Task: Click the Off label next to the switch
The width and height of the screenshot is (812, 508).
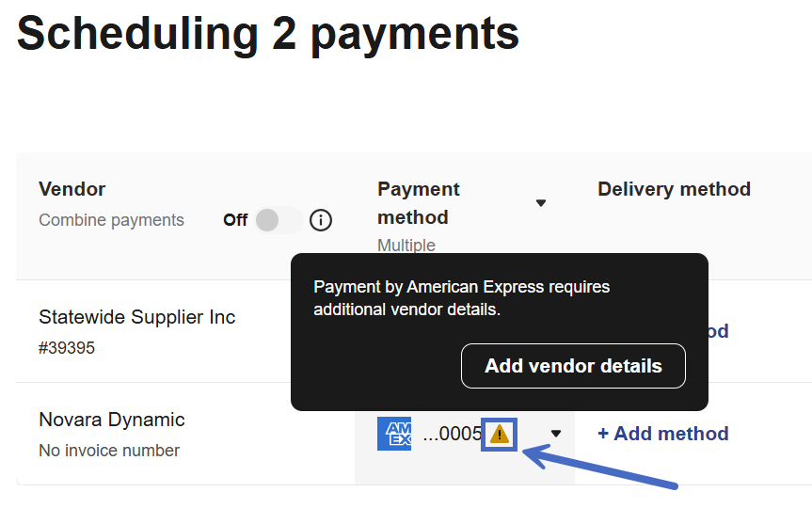Action: click(x=235, y=220)
